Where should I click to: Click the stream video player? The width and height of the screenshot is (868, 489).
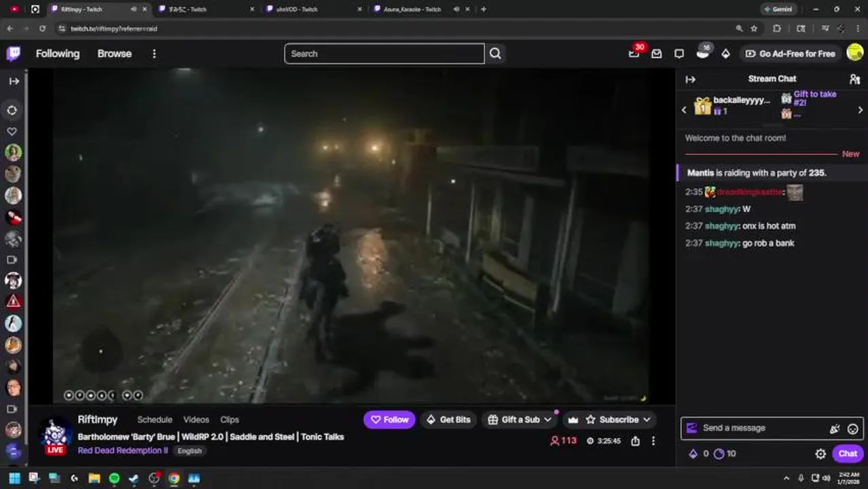point(352,236)
